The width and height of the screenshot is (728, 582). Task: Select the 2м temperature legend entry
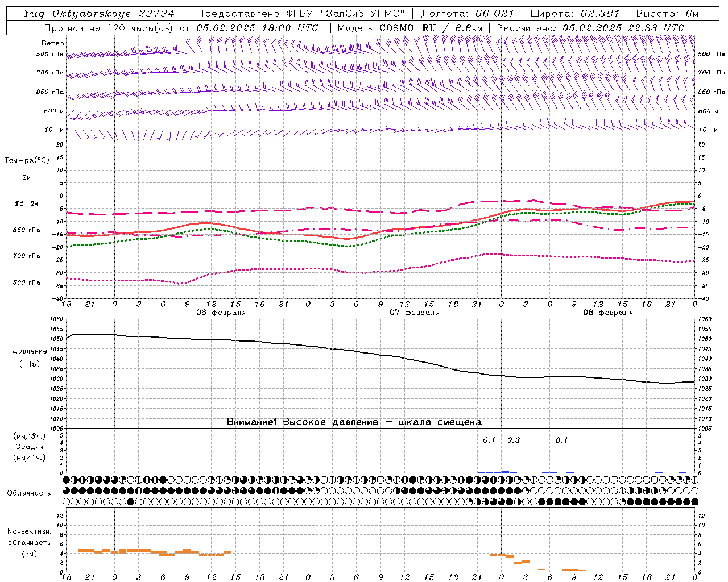pos(27,178)
